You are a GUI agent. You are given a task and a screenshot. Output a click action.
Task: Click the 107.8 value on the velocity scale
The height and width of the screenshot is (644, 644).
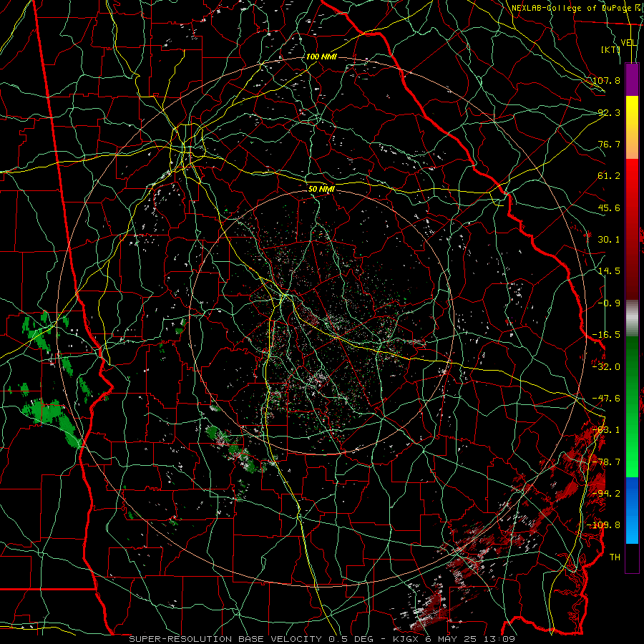(x=607, y=80)
